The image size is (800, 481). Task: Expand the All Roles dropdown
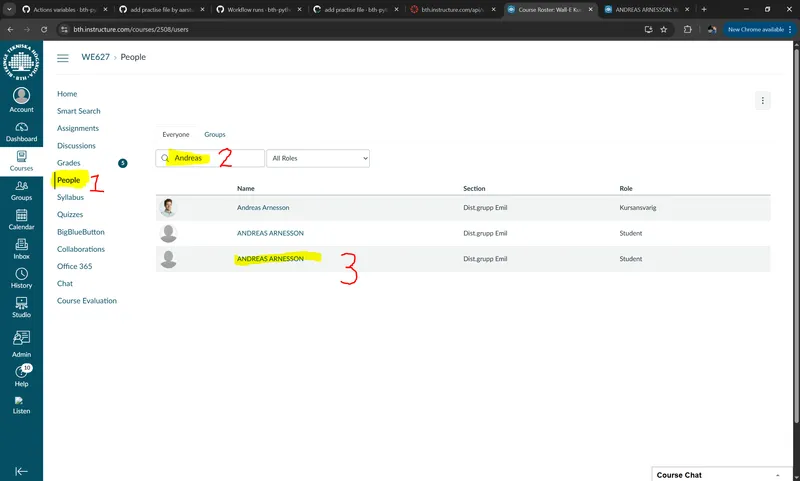319,158
